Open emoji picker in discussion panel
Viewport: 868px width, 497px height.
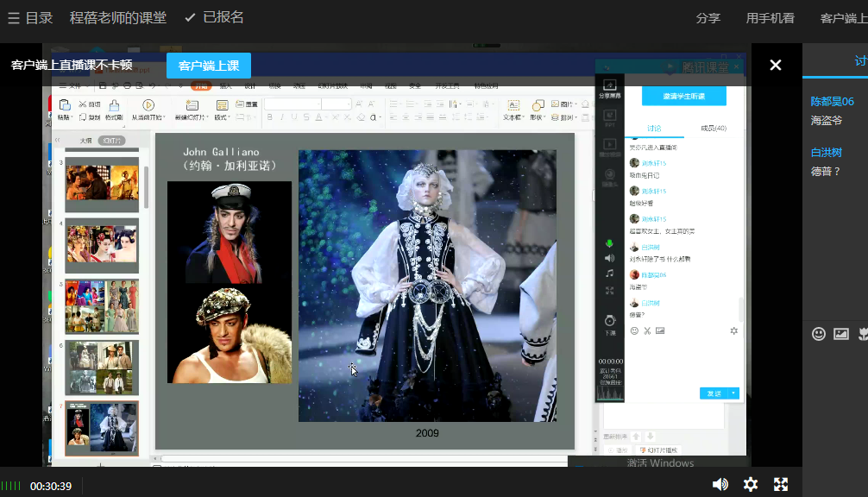(x=819, y=334)
